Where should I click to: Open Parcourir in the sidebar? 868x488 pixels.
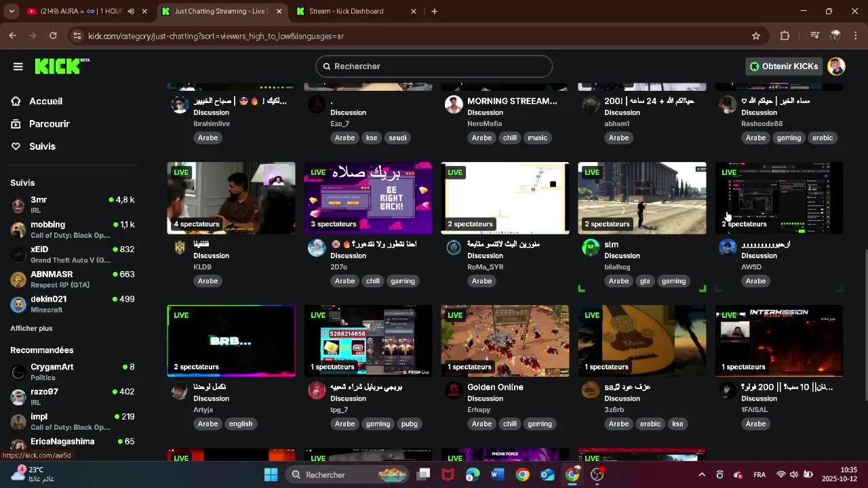coord(49,124)
